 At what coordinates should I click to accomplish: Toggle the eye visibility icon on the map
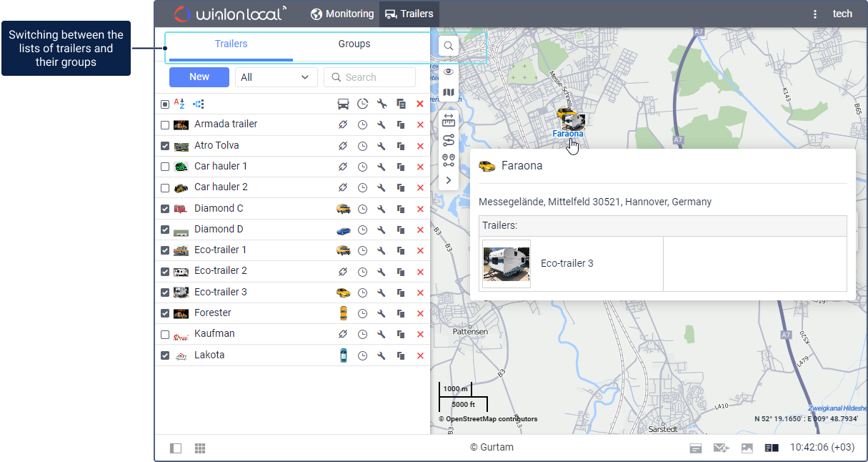coord(449,72)
